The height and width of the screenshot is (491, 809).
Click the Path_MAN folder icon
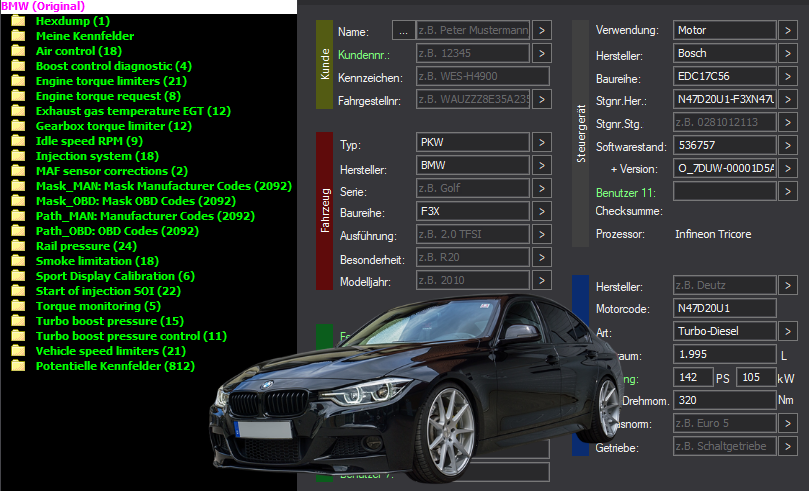(18, 216)
